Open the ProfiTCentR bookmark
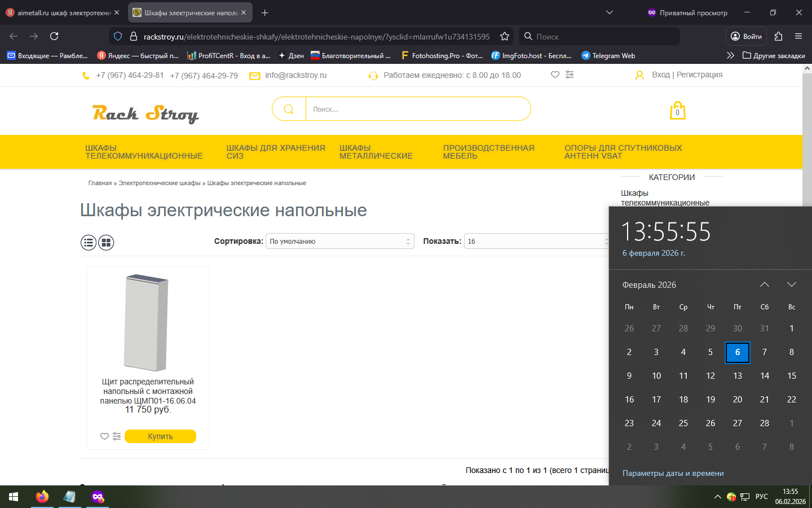This screenshot has height=508, width=812. click(x=229, y=55)
